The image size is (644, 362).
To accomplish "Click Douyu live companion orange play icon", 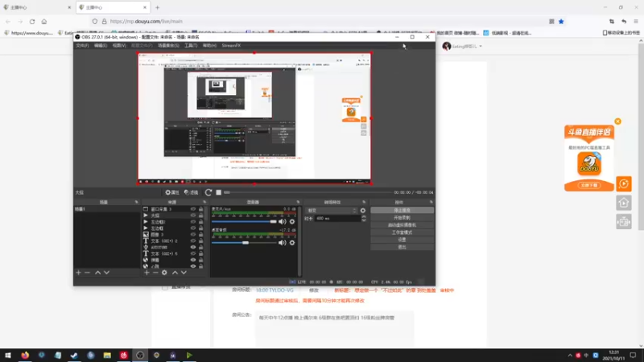I will click(x=623, y=184).
